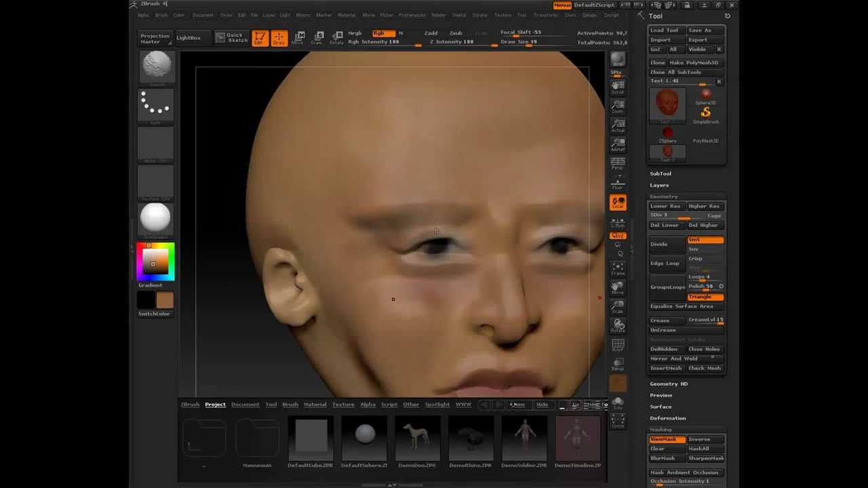868x488 pixels.
Task: Open the Alpha tab in LightBox
Action: (368, 405)
